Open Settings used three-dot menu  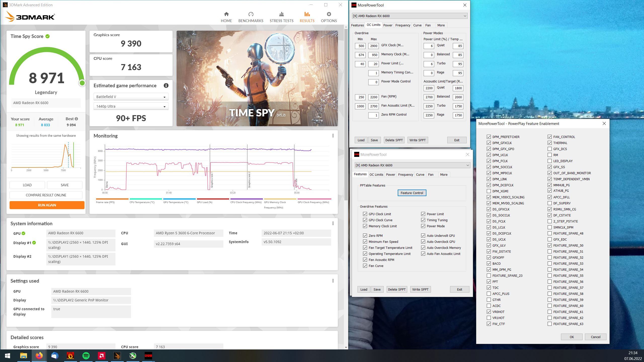point(333,281)
